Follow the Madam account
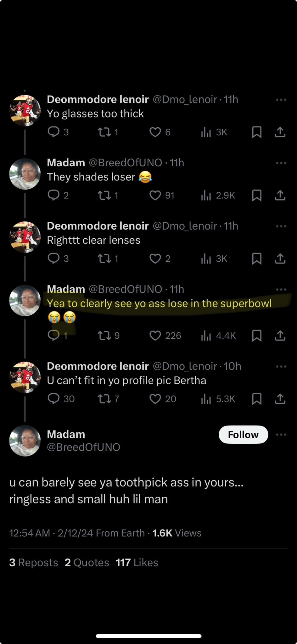 pyautogui.click(x=243, y=435)
